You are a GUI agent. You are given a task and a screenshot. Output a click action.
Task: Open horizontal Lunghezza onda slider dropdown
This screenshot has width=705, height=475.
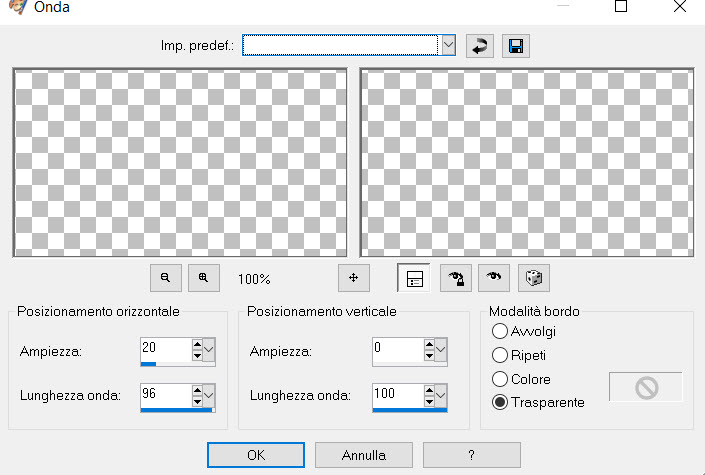tap(209, 395)
